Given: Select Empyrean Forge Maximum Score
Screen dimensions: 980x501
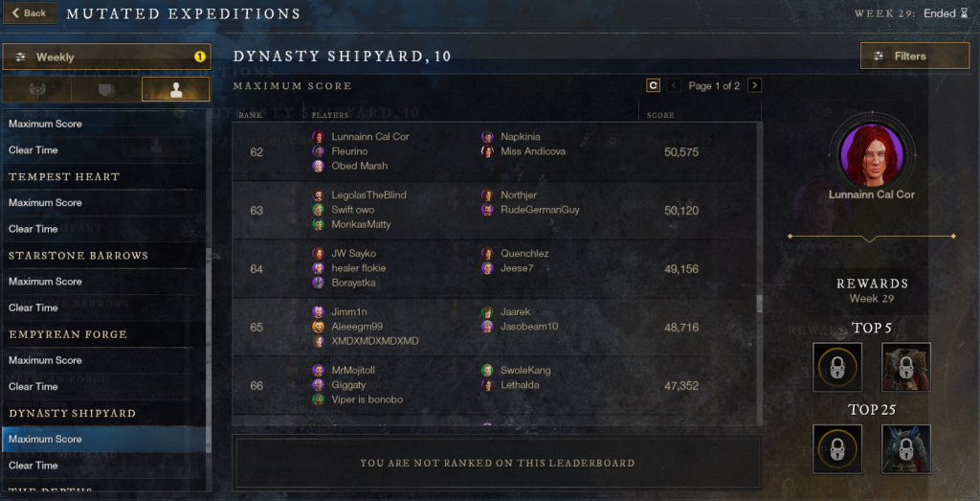Looking at the screenshot, I should (x=106, y=360).
